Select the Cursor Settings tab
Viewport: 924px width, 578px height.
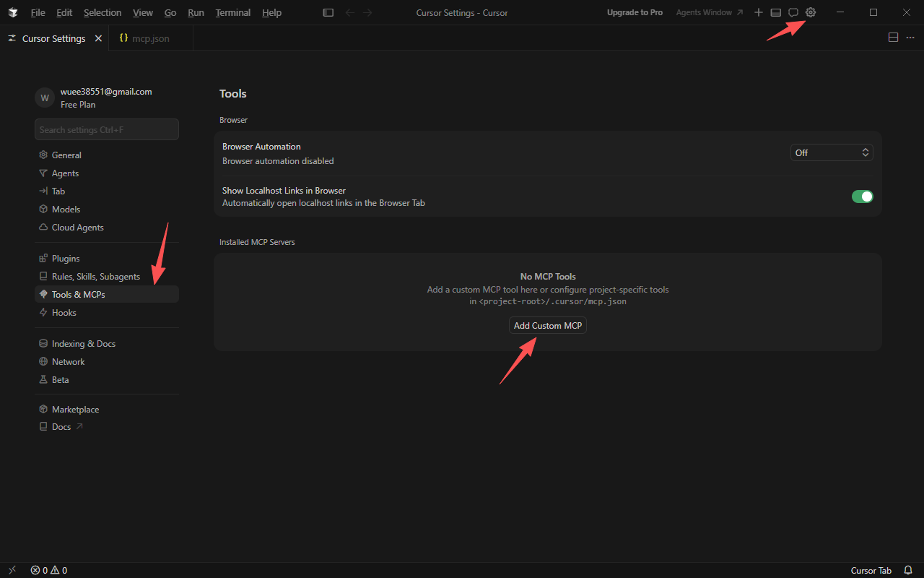54,38
